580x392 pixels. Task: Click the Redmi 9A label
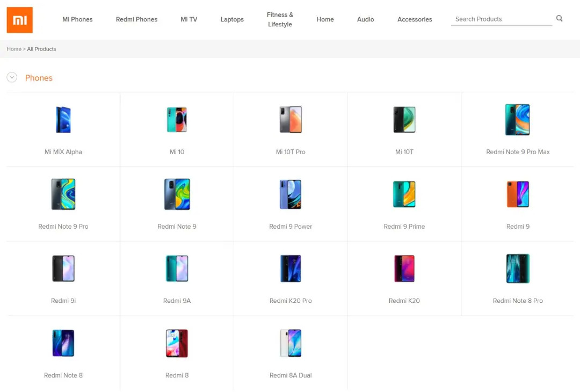pos(177,301)
